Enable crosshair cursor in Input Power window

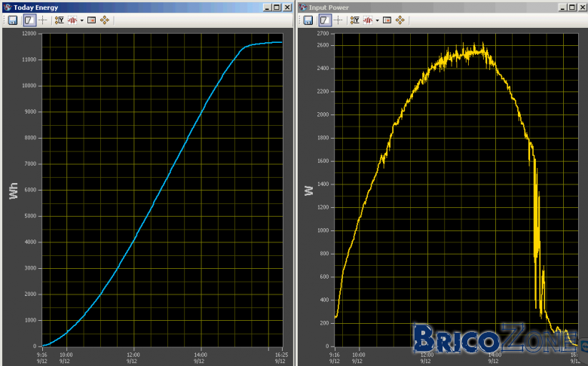point(338,20)
